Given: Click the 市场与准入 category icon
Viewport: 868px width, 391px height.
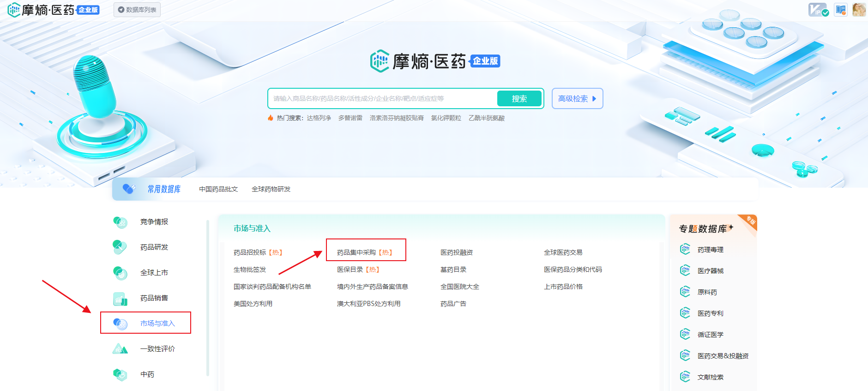Looking at the screenshot, I should coord(120,324).
